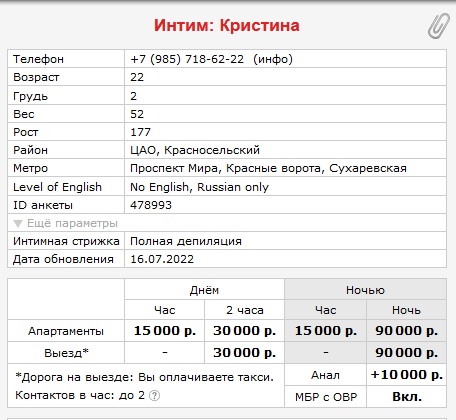
Task: Select the update date 16.07.2022
Action: [x=162, y=259]
